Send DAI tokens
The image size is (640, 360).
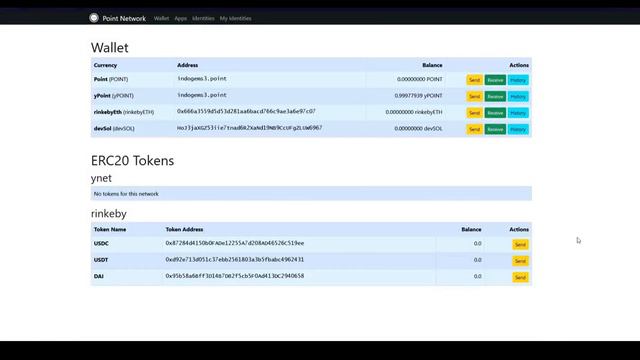point(520,278)
